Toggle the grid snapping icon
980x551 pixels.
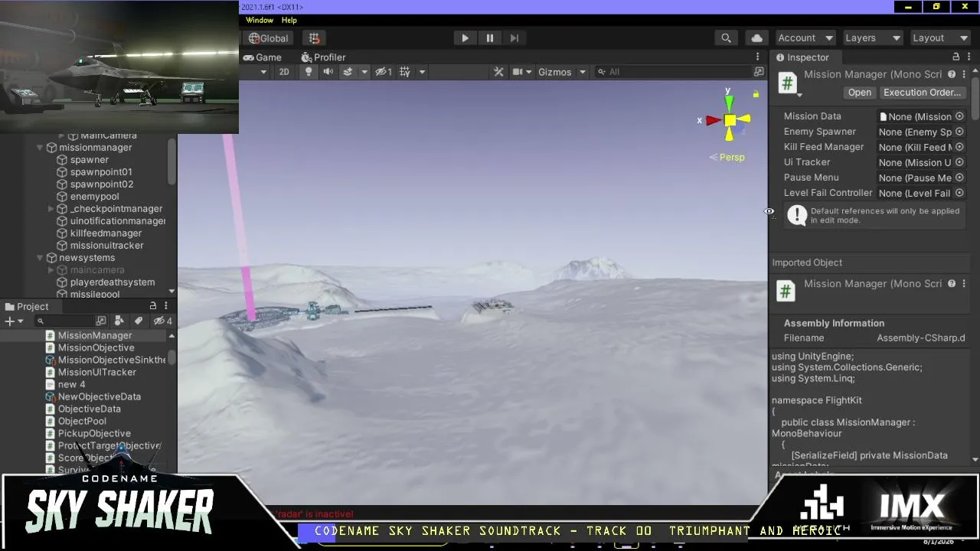(314, 38)
